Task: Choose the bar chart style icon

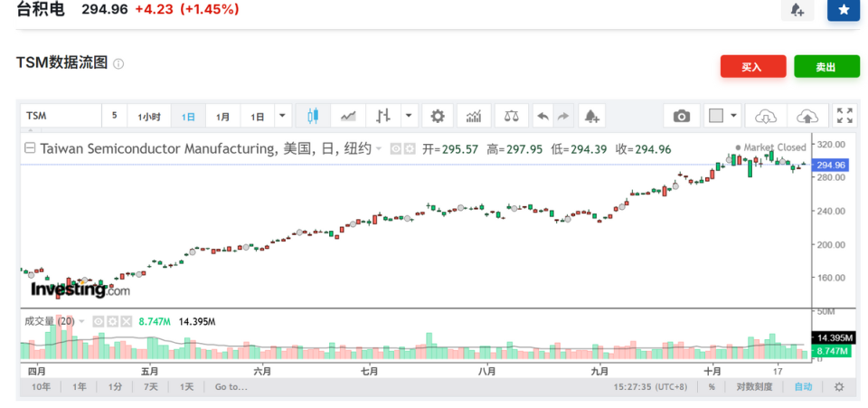Action: [383, 117]
